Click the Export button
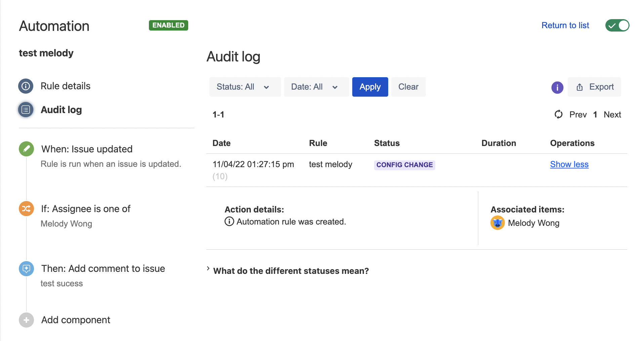This screenshot has width=644, height=341. tap(594, 87)
